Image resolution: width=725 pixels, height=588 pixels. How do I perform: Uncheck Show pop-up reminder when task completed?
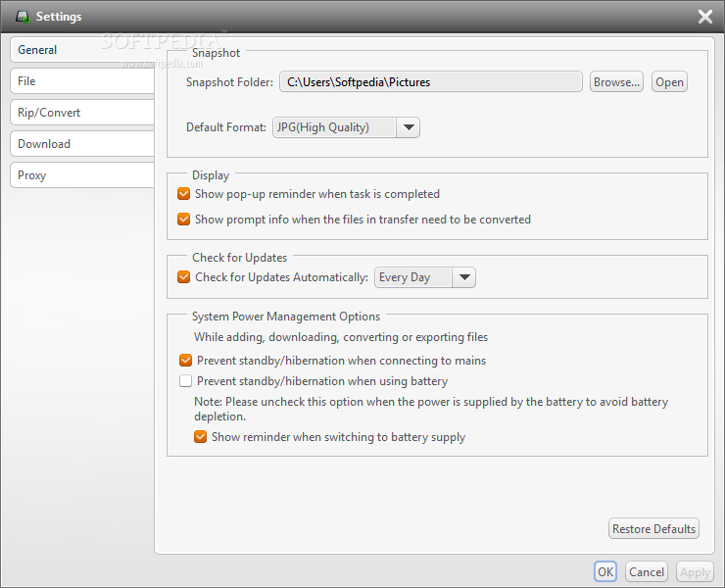(x=183, y=194)
